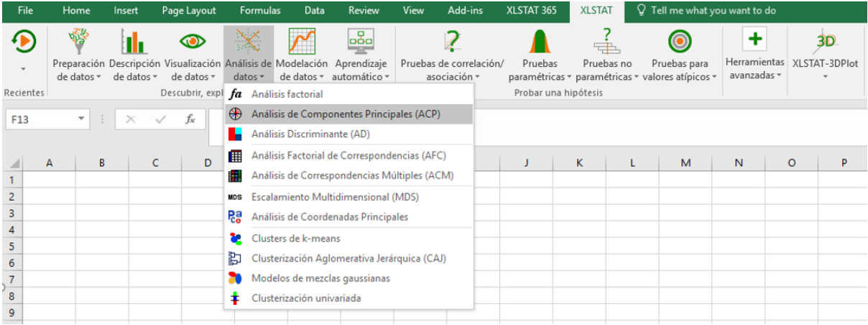Open the Name Box dropdown arrow

[81, 119]
